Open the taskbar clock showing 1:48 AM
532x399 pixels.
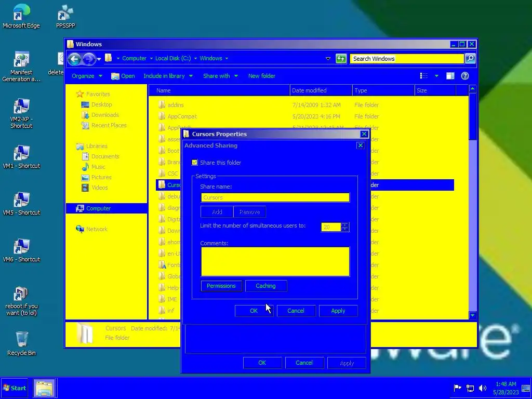pos(506,388)
